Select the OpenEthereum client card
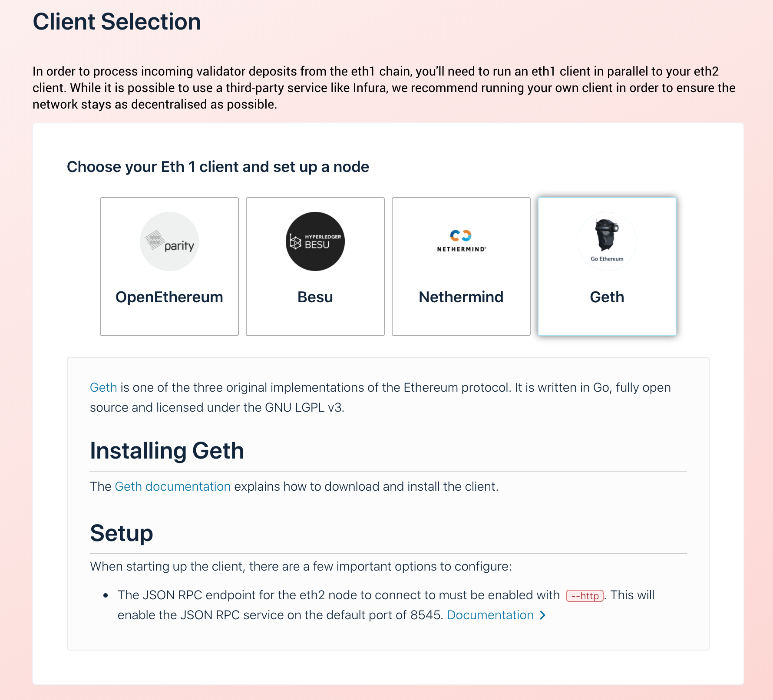 169,266
